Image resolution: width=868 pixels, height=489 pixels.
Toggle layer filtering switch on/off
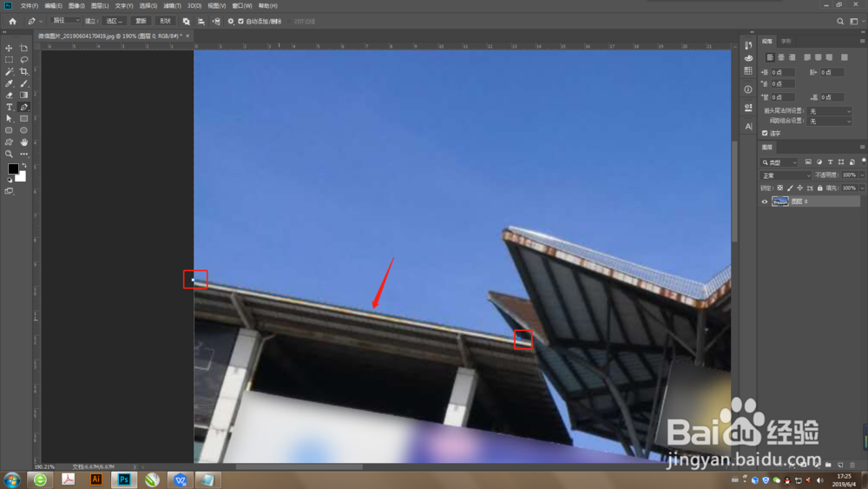point(863,162)
